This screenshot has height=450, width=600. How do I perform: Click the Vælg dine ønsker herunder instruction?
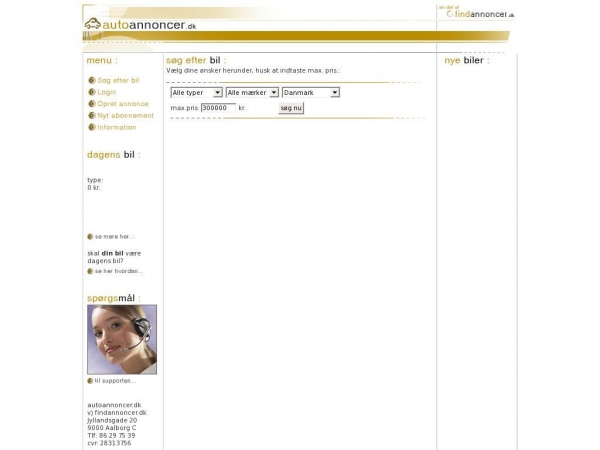253,71
